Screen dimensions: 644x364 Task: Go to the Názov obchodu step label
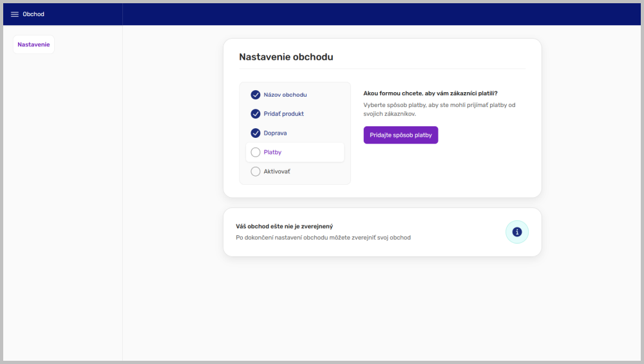point(285,95)
